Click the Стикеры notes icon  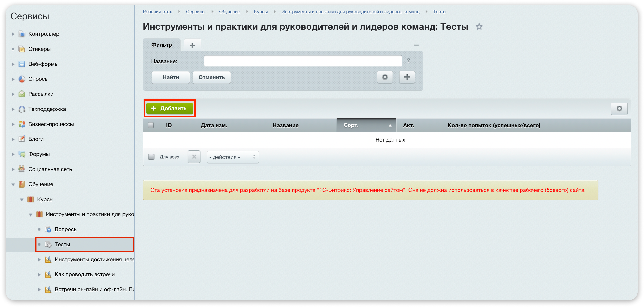click(x=22, y=49)
